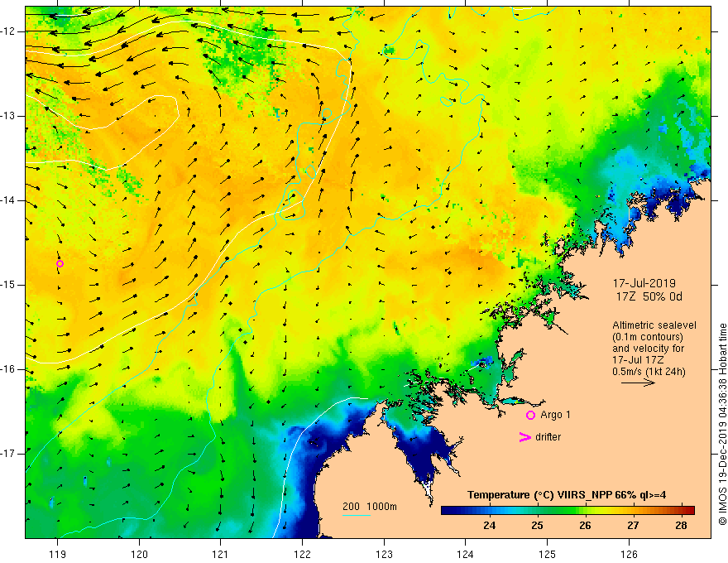The height and width of the screenshot is (563, 728).
Task: Click the temperature color scale bar
Action: (x=568, y=510)
